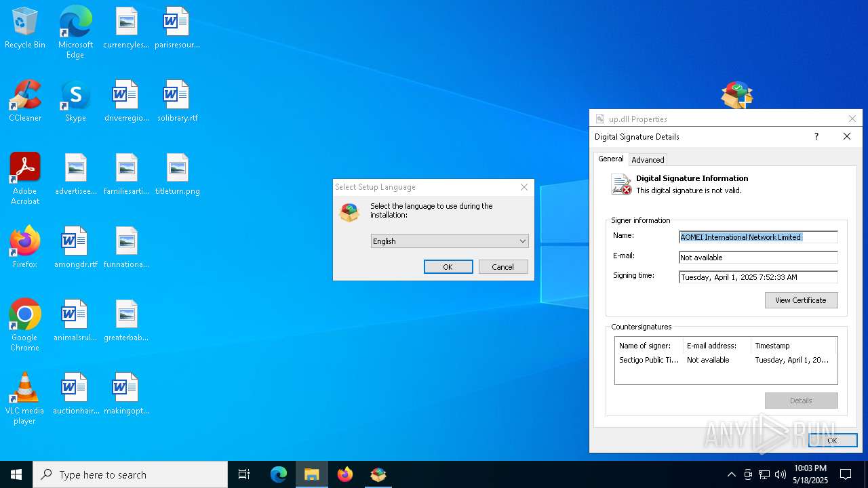Select the funnationa image file
Image resolution: width=868 pixels, height=488 pixels.
tap(126, 248)
